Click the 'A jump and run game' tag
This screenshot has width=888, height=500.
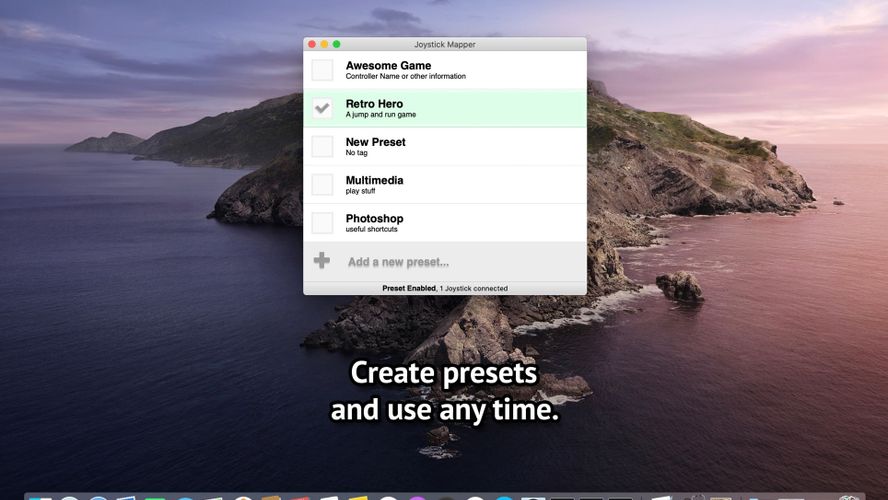(x=381, y=114)
